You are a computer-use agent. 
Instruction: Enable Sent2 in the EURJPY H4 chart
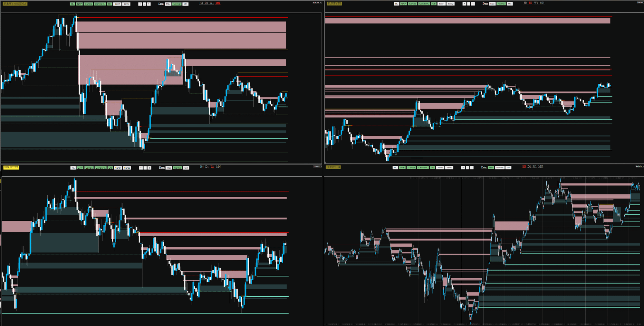[x=449, y=168]
